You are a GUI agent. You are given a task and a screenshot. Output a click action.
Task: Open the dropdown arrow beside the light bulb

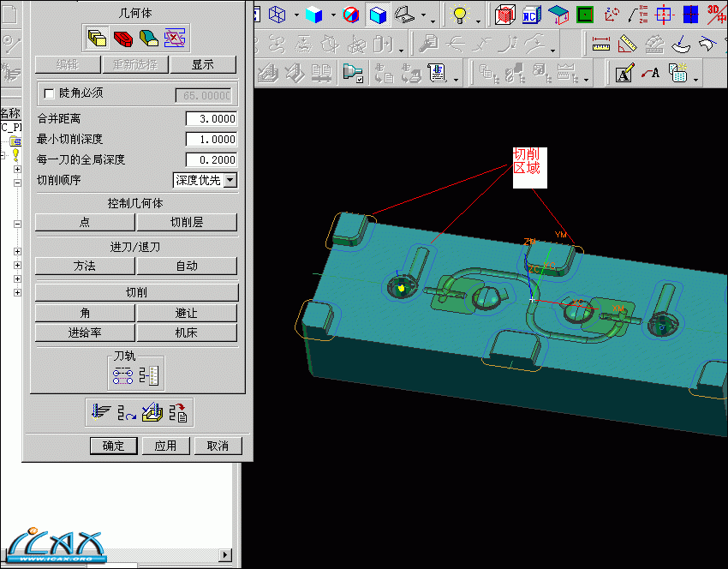point(479,17)
